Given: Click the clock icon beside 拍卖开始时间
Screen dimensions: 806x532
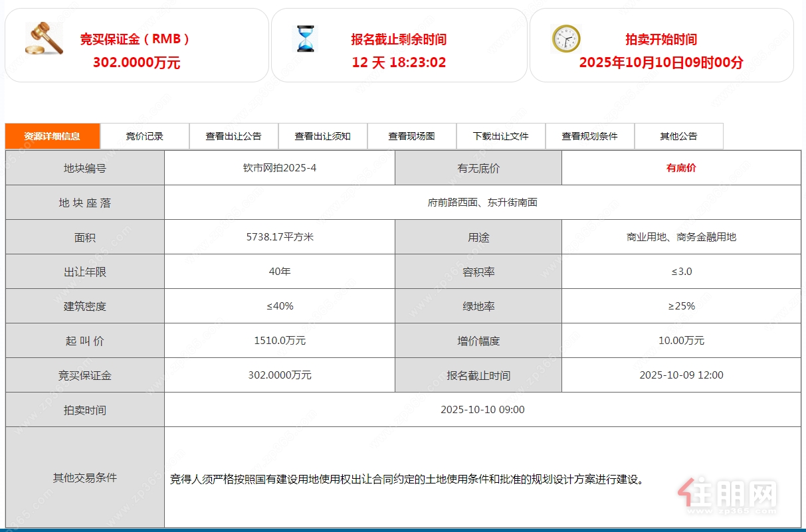Looking at the screenshot, I should tap(566, 39).
